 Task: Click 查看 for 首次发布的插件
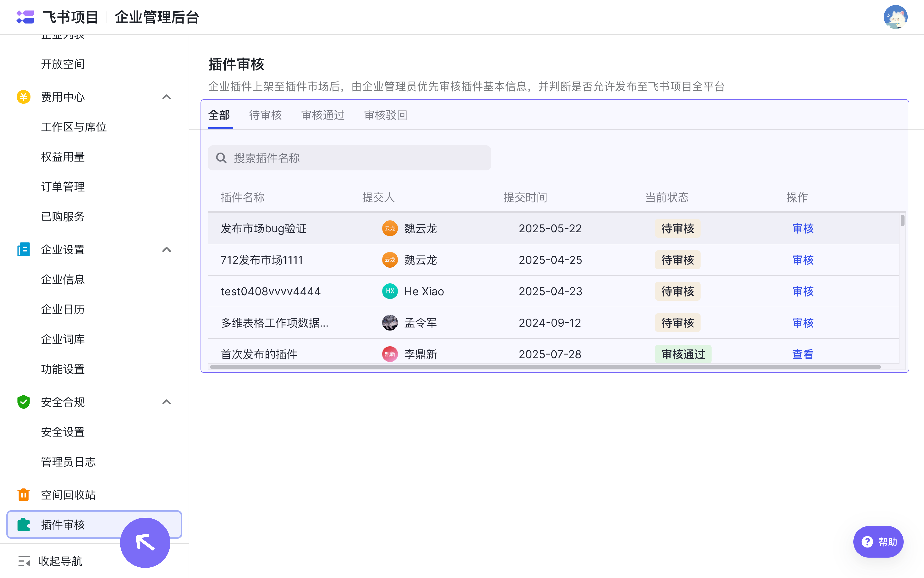click(803, 354)
